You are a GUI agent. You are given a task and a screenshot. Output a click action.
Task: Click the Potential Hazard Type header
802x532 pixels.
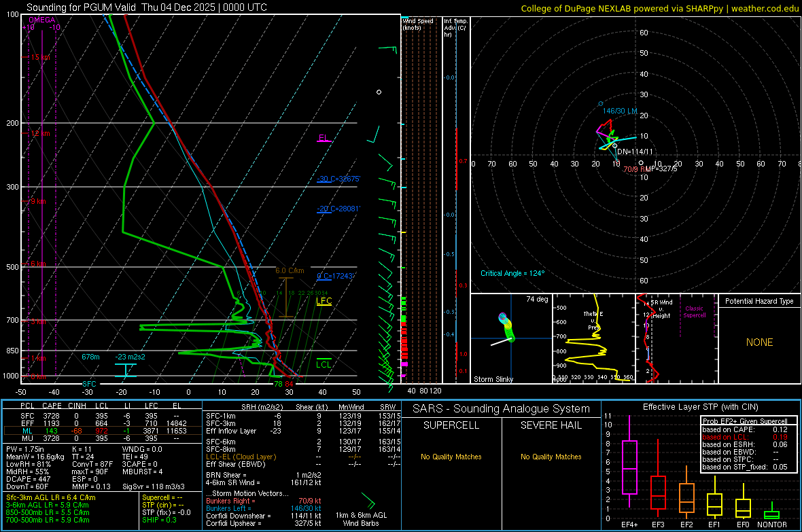[759, 301]
